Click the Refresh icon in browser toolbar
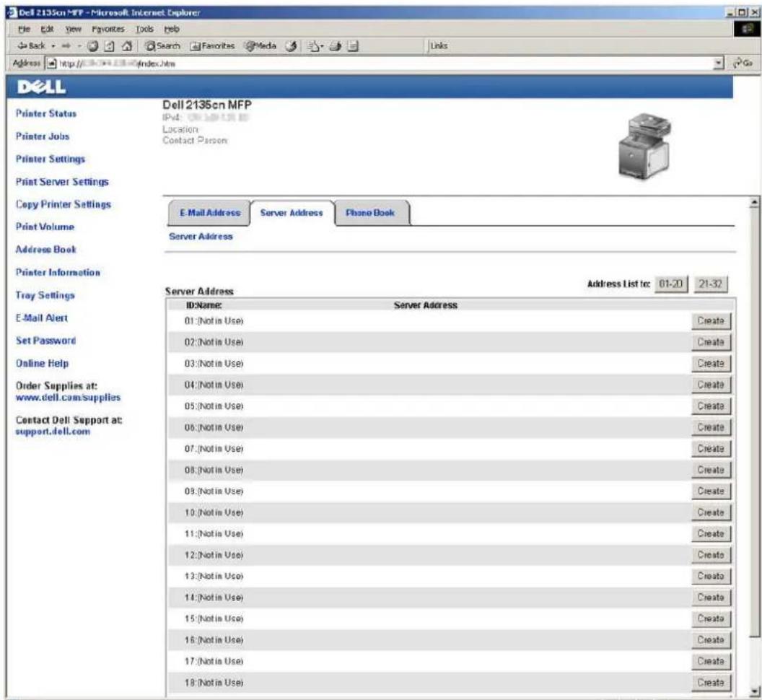762x700 pixels. point(110,46)
